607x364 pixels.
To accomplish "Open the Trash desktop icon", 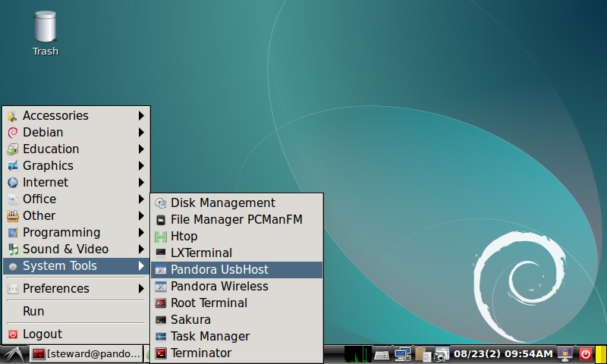I will click(46, 33).
